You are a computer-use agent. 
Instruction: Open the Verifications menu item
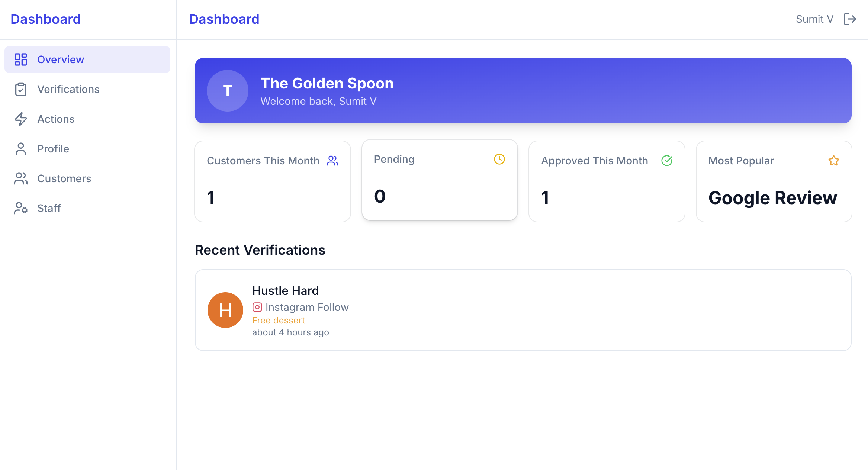click(68, 89)
